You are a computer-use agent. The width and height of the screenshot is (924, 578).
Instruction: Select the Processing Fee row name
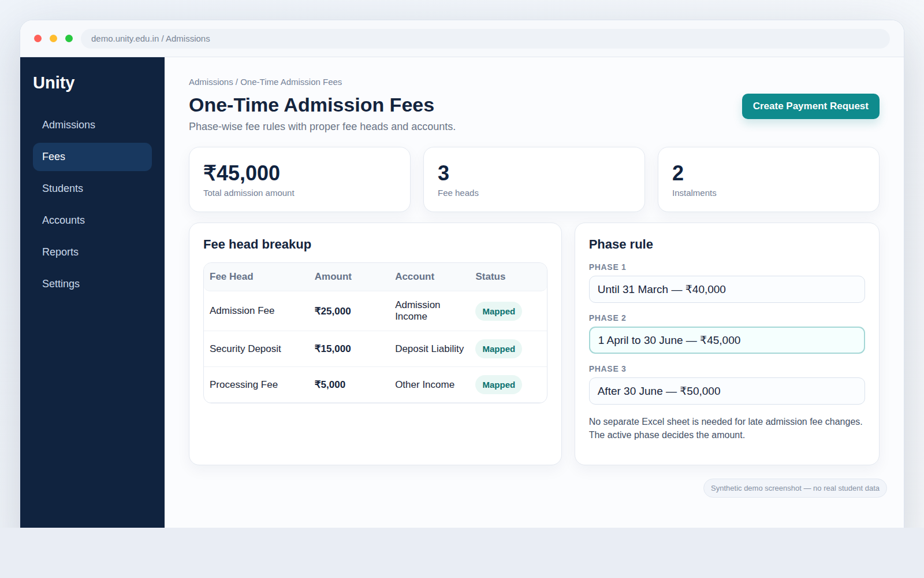(x=244, y=385)
